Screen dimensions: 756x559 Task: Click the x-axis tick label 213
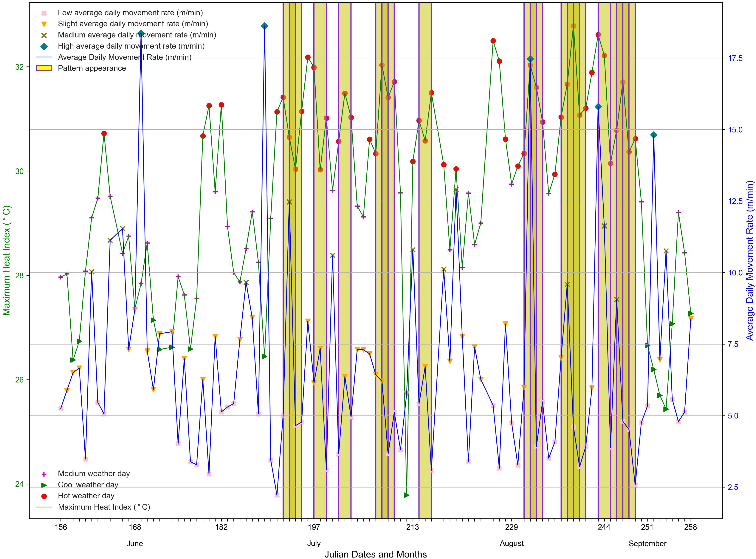tap(413, 528)
